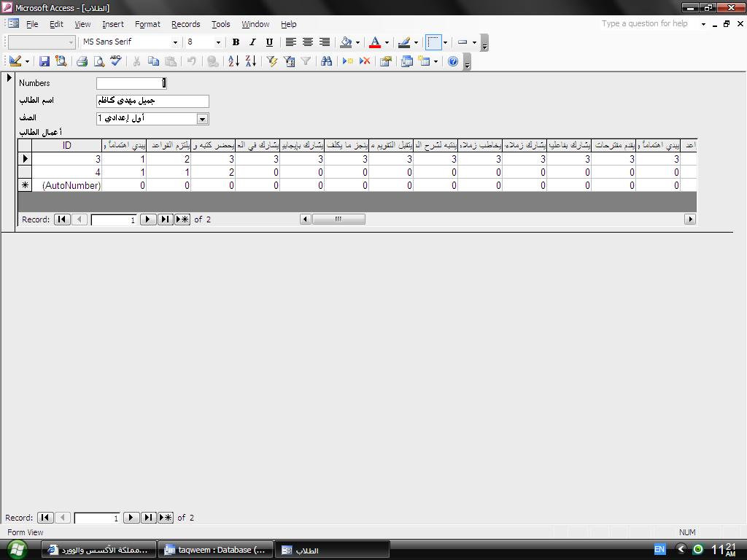Open the Properties sheet icon

pos(386,61)
